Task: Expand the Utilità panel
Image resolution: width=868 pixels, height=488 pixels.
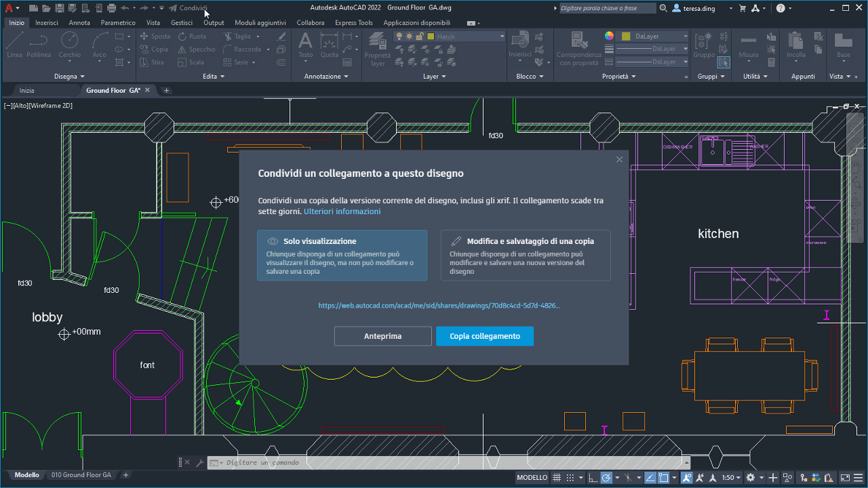Action: pos(755,77)
